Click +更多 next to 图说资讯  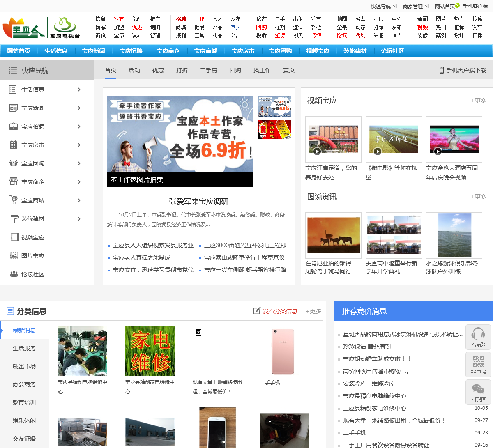(x=479, y=197)
